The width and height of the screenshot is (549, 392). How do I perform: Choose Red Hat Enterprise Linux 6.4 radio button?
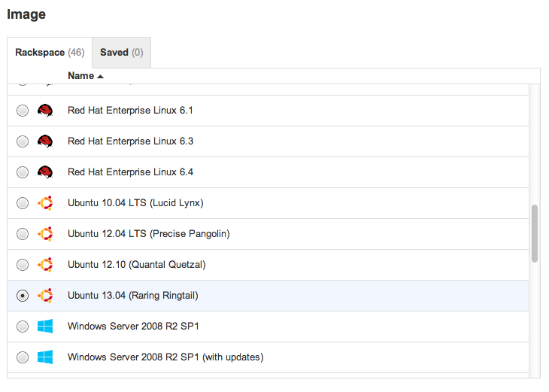click(23, 173)
